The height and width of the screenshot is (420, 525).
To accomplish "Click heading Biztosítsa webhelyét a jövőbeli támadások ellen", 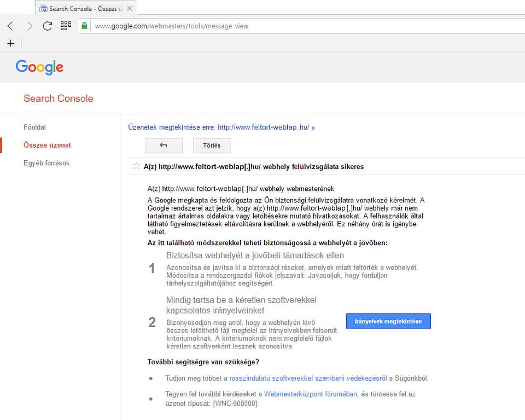I will pos(255,255).
